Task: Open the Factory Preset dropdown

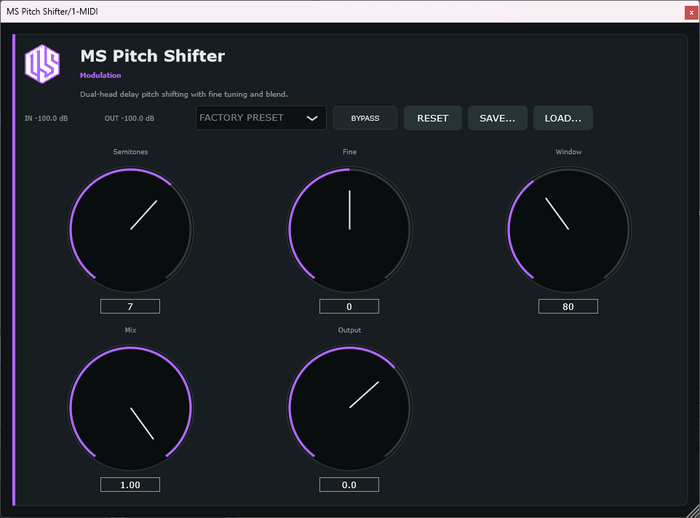Action: (261, 118)
